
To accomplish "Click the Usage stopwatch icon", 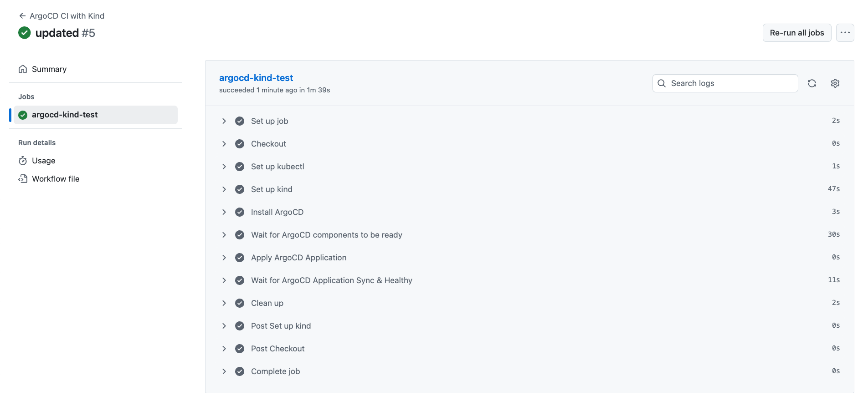I will pyautogui.click(x=23, y=161).
